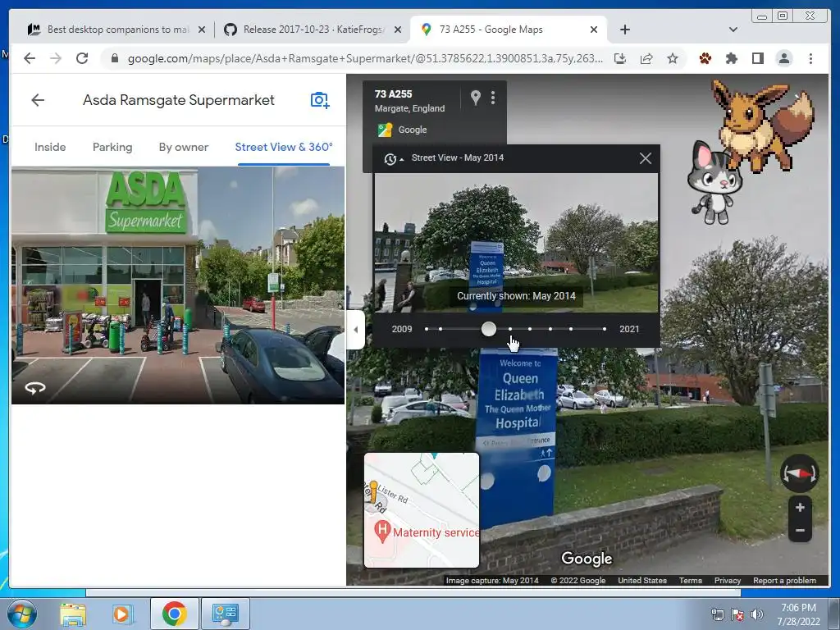Close the Best desktop companions tab
This screenshot has width=840, height=630.
[x=202, y=30]
